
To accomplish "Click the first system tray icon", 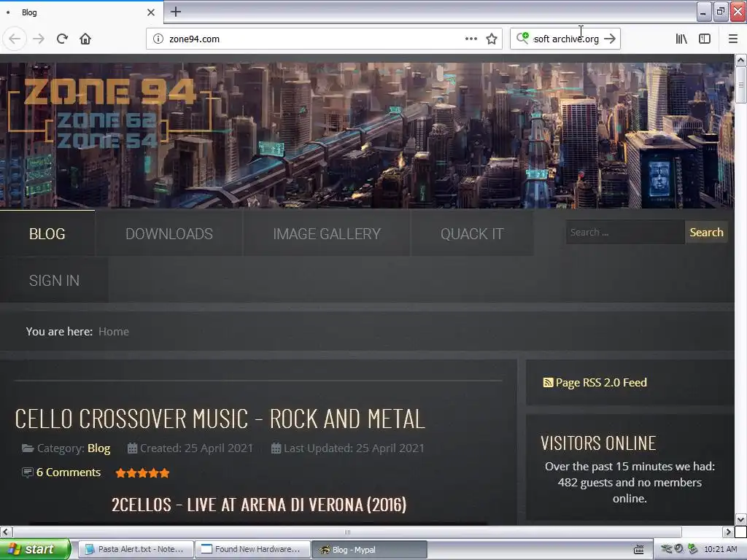I will 667,549.
